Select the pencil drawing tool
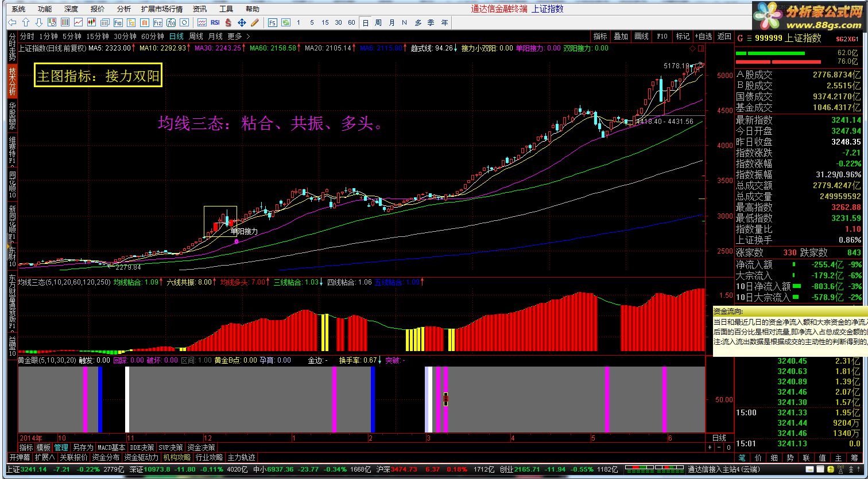This screenshot has width=868, height=479. pyautogui.click(x=255, y=22)
